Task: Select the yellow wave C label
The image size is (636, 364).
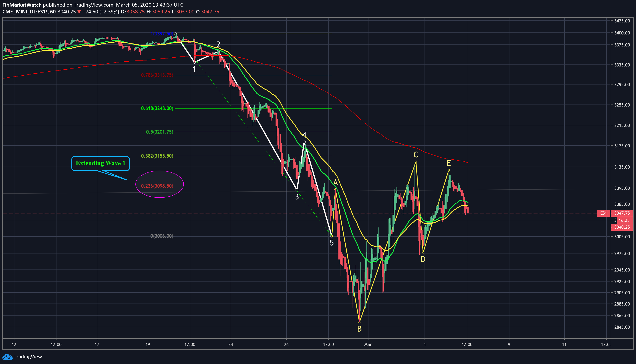Action: tap(416, 155)
